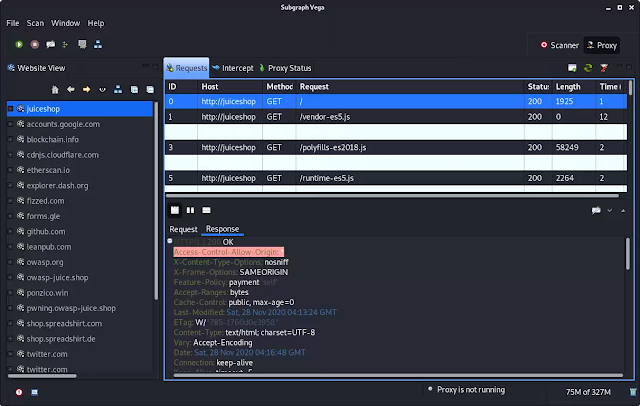640x406 pixels.
Task: Sort requests by the ID column header
Action: pos(181,87)
